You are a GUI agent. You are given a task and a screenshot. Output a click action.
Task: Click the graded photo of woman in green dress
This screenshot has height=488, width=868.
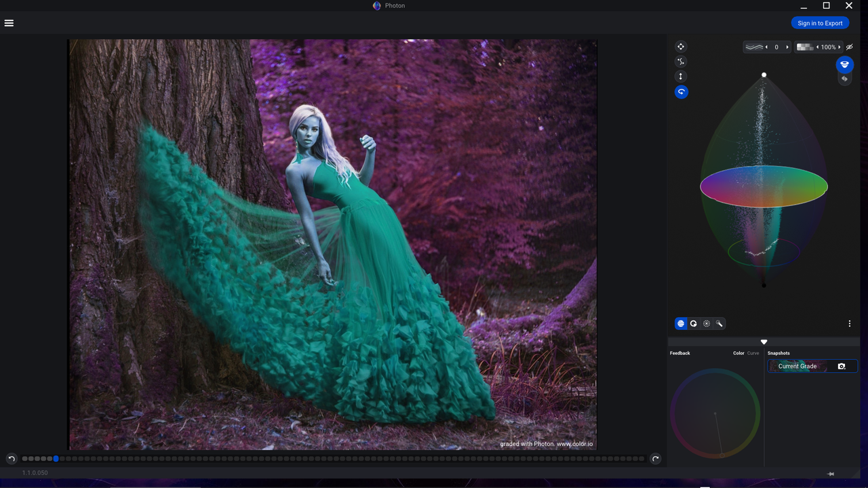[x=333, y=244]
